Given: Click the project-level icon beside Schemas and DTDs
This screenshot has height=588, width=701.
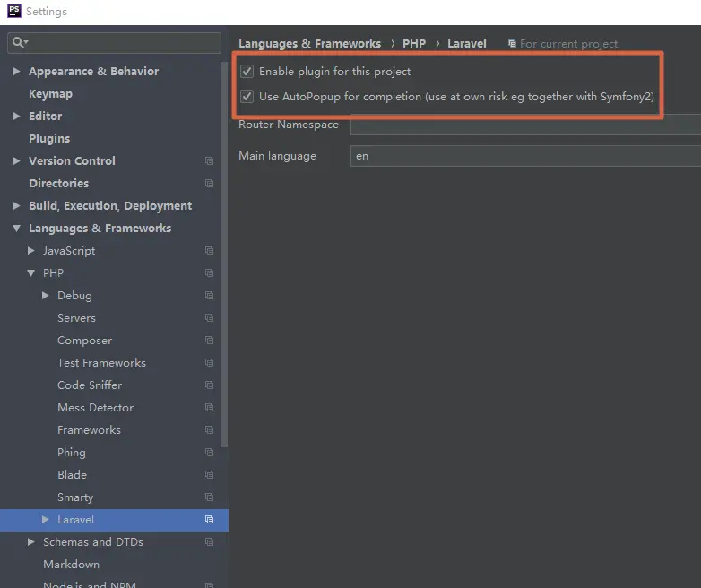Looking at the screenshot, I should pos(209,542).
